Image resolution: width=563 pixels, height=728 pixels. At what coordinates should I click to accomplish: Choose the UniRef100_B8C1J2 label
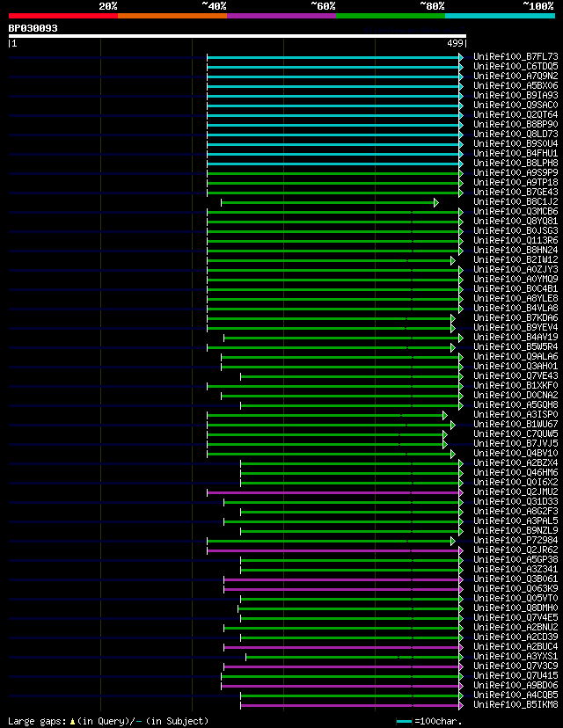(x=515, y=202)
